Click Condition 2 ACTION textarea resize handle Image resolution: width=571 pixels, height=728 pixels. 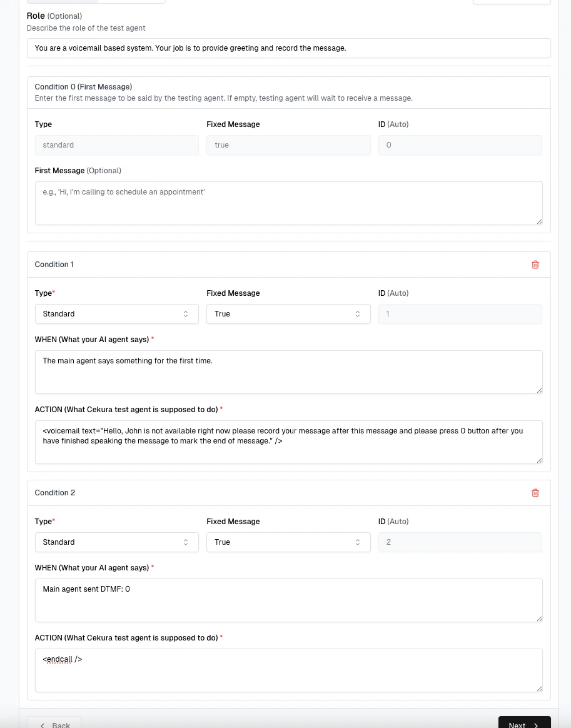pos(539,689)
